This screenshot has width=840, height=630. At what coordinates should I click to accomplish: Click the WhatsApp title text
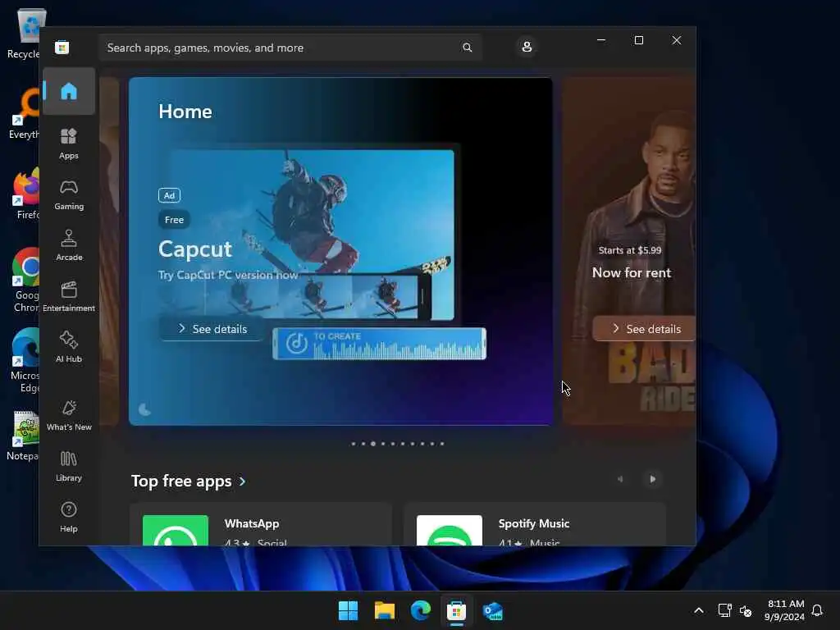[252, 523]
